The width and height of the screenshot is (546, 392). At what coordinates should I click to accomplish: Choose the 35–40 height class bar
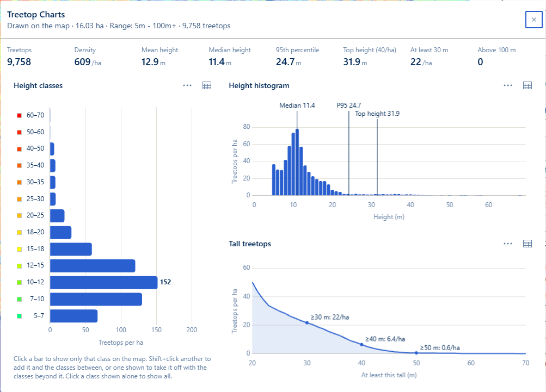pos(53,166)
